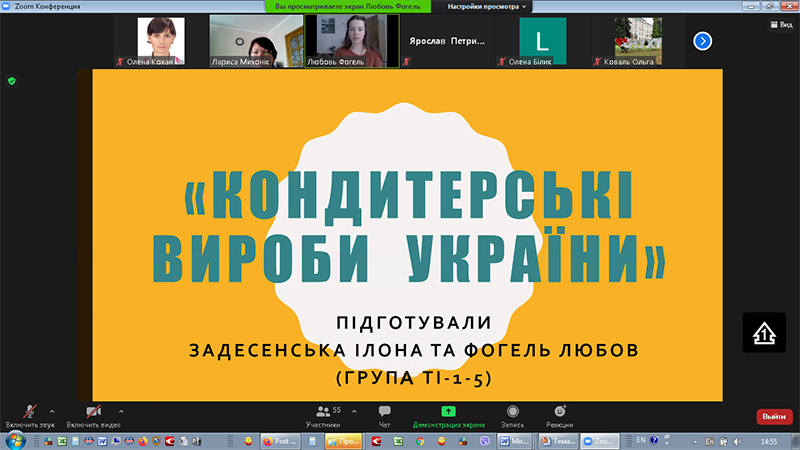The image size is (800, 450).
Task: Launch Excel from quick launch bar
Action: [x=62, y=441]
